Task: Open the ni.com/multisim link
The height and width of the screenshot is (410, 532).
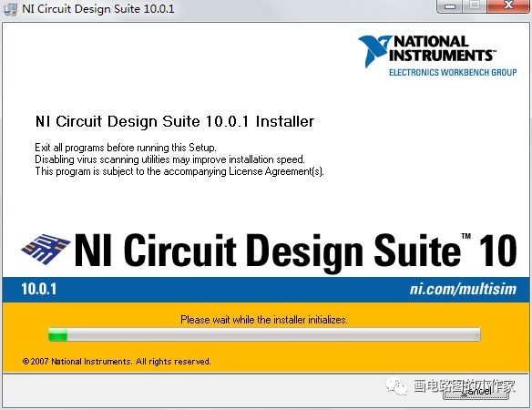Action: (463, 289)
